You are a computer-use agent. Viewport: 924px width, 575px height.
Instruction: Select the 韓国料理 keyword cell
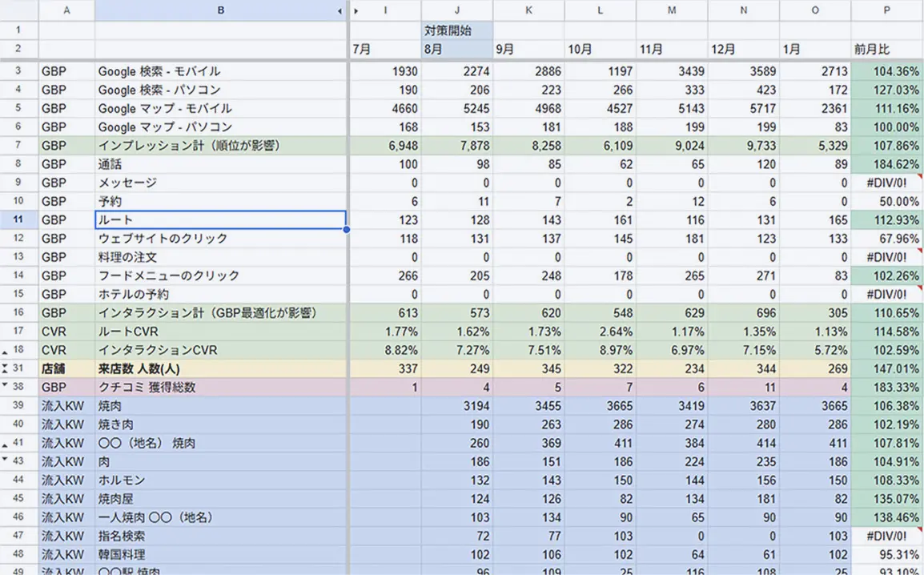click(220, 554)
